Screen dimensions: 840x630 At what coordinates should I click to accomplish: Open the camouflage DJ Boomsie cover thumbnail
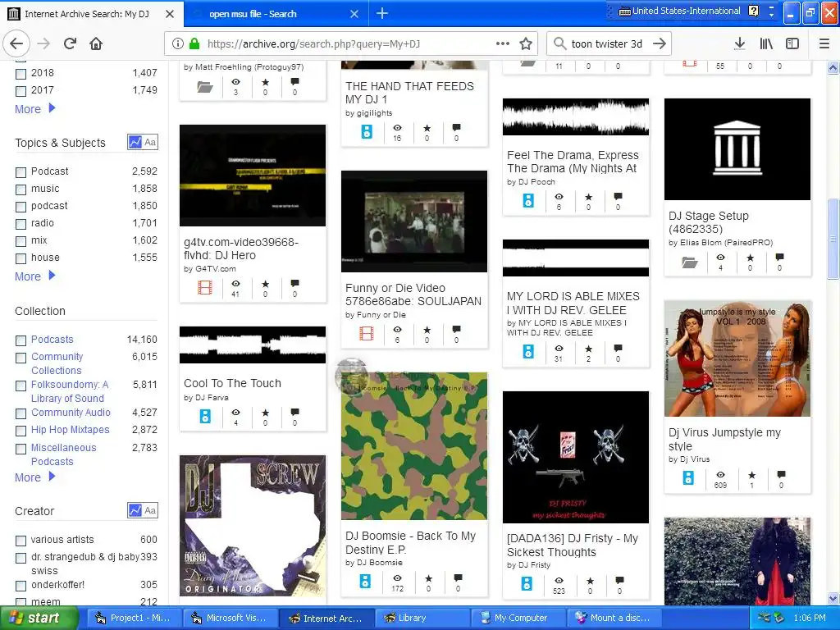pyautogui.click(x=414, y=445)
